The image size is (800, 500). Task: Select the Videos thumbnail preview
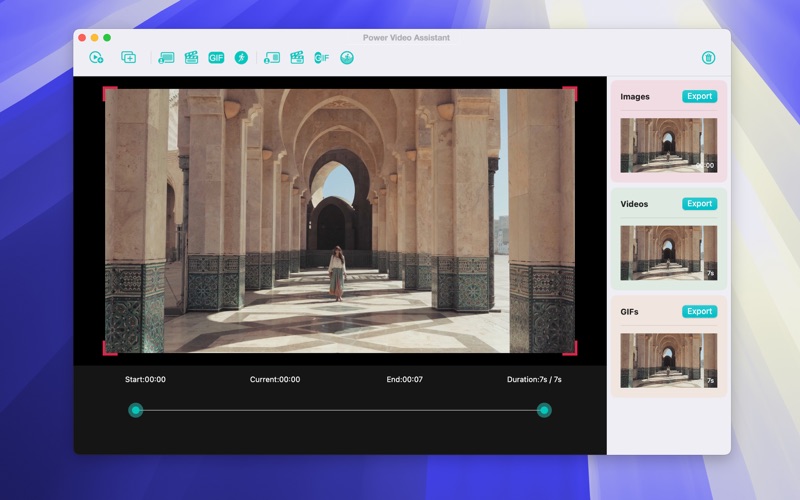pyautogui.click(x=668, y=252)
